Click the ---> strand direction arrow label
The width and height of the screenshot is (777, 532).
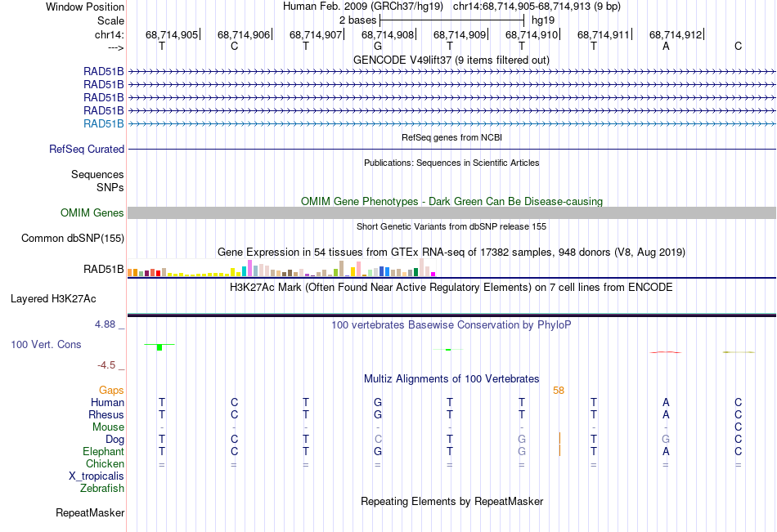(115, 47)
